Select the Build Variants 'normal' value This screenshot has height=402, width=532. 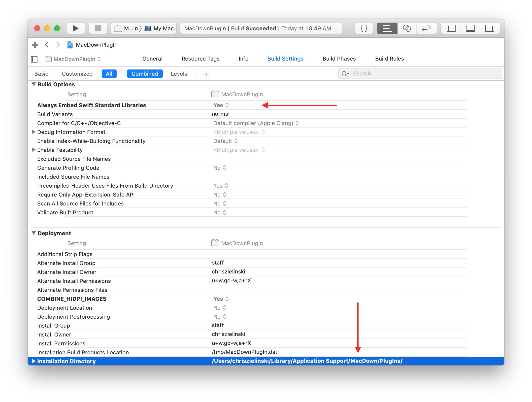(221, 114)
